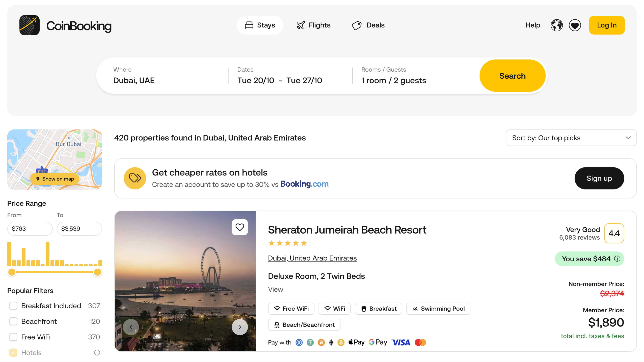Click the minimum price slider handle
The image size is (644, 362).
[x=12, y=272]
